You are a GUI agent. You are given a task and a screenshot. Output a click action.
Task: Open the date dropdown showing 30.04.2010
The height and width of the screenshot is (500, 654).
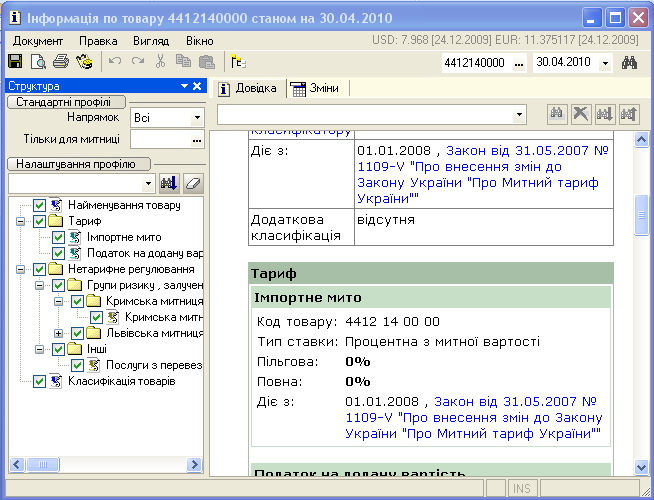(x=605, y=63)
